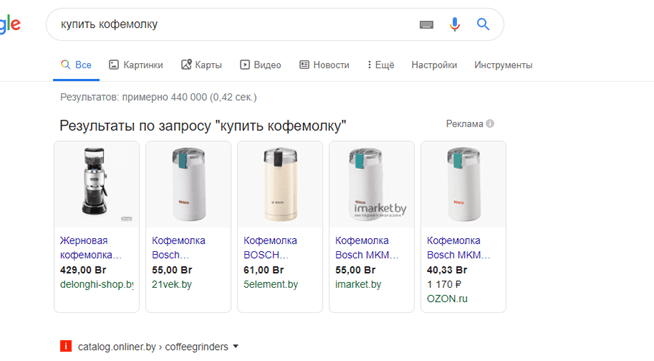Open Настройки

434,65
